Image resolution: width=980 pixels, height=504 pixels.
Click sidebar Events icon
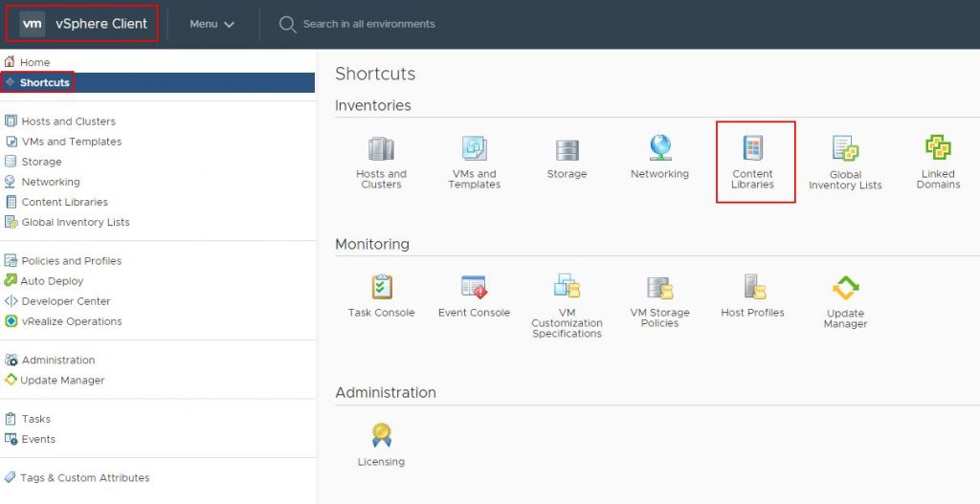11,439
